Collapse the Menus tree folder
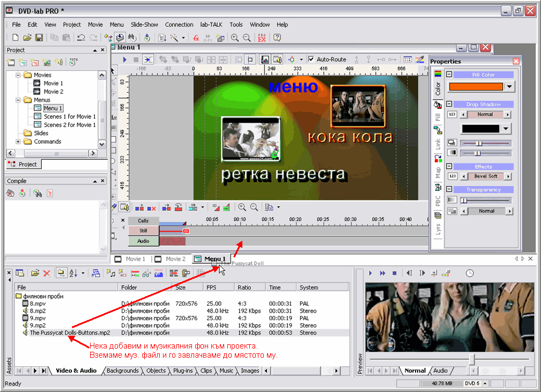541x392 pixels. (x=18, y=100)
